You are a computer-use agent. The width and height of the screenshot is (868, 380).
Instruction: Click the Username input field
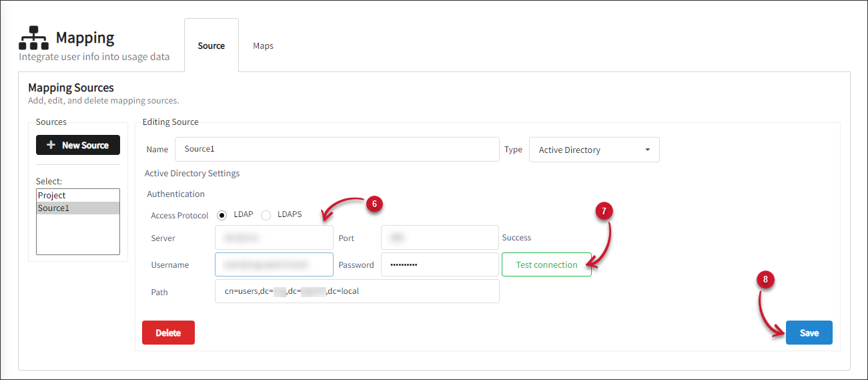274,264
